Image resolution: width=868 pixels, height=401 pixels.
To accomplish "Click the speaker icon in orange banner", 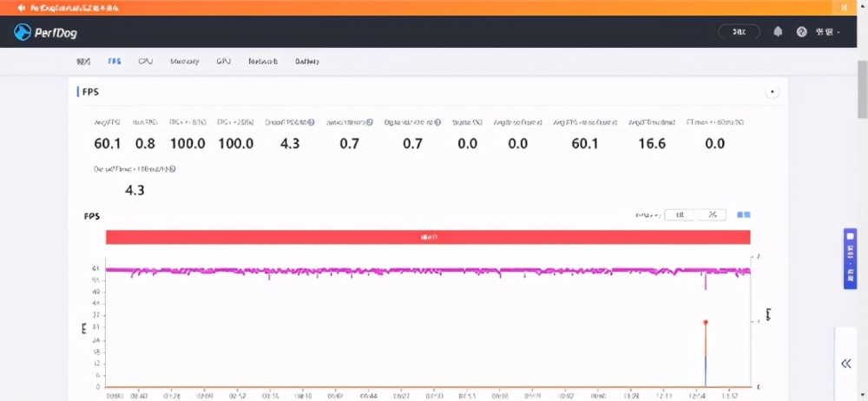I will pyautogui.click(x=22, y=8).
